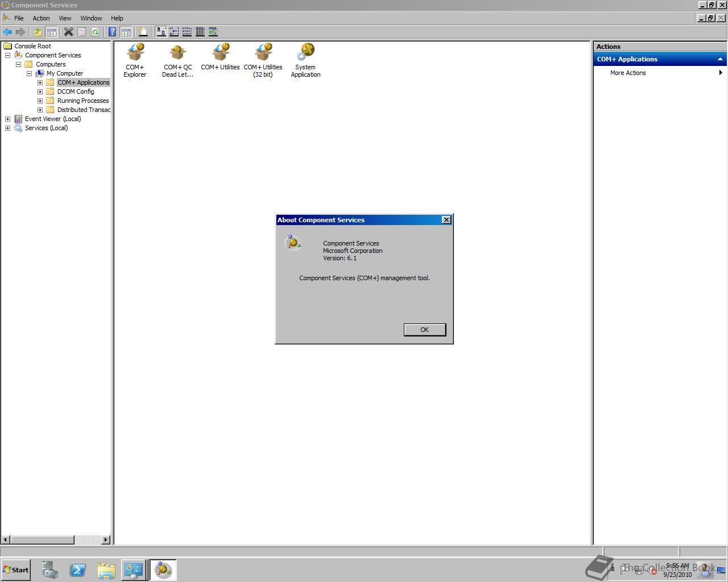728x582 pixels.
Task: Select Services (Local) in tree
Action: 46,128
